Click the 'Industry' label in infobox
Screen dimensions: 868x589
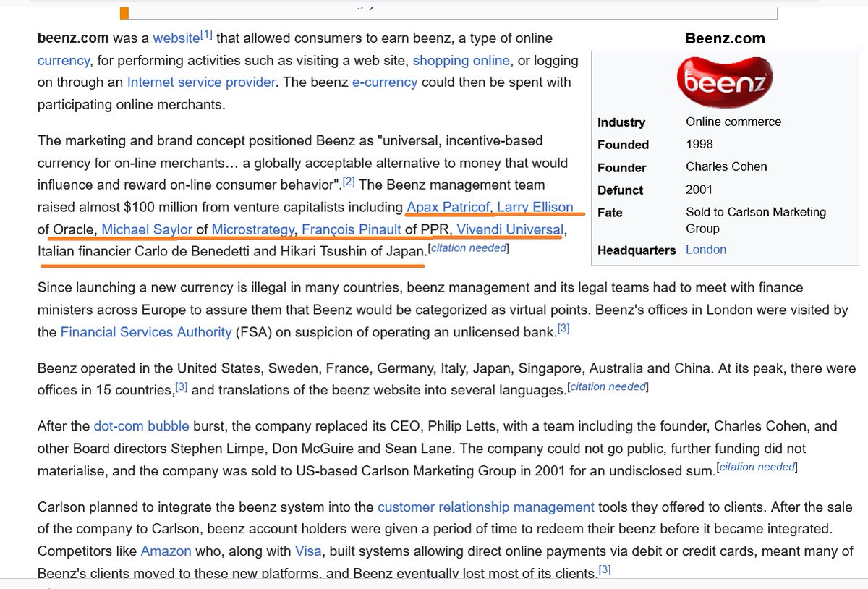coord(621,122)
